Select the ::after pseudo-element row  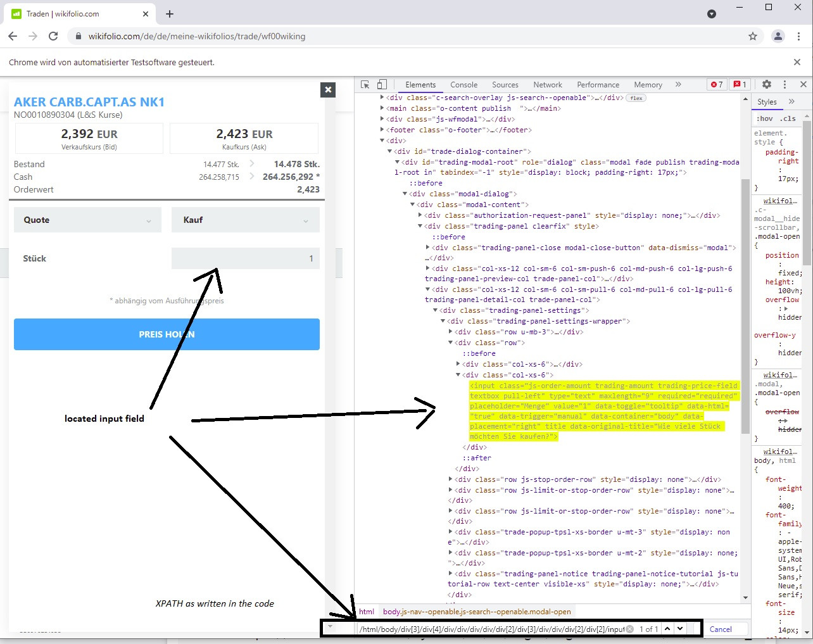coord(477,458)
